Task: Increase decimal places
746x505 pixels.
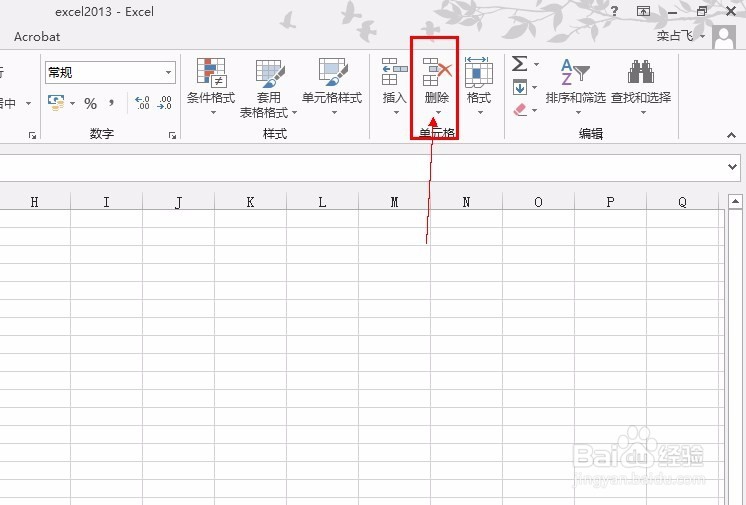Action: [142, 103]
